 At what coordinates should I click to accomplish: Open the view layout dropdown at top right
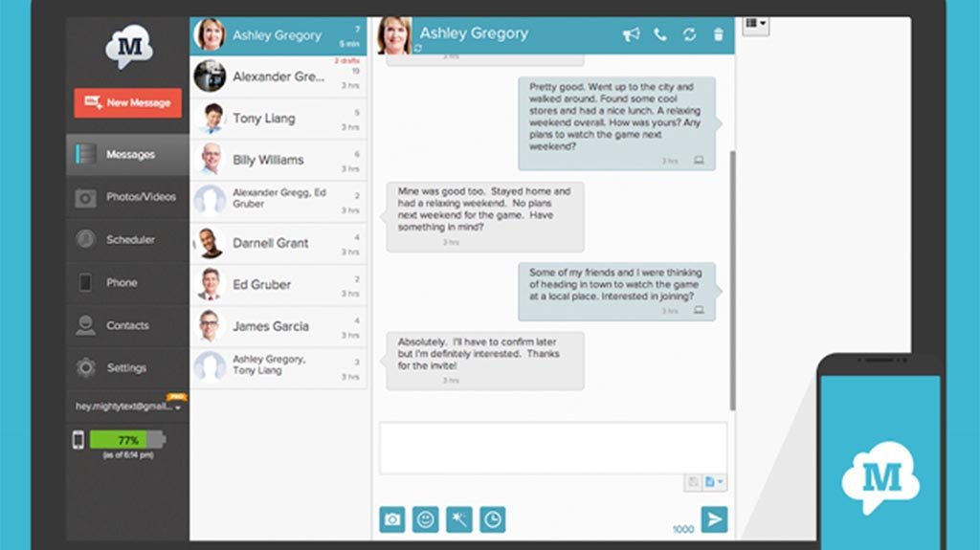[755, 24]
